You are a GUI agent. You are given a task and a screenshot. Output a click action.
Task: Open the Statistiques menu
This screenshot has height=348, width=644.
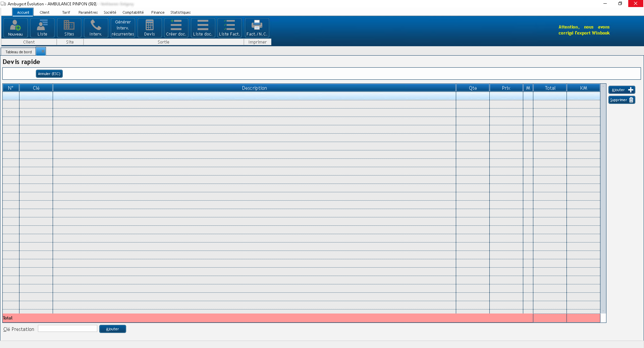click(x=180, y=12)
